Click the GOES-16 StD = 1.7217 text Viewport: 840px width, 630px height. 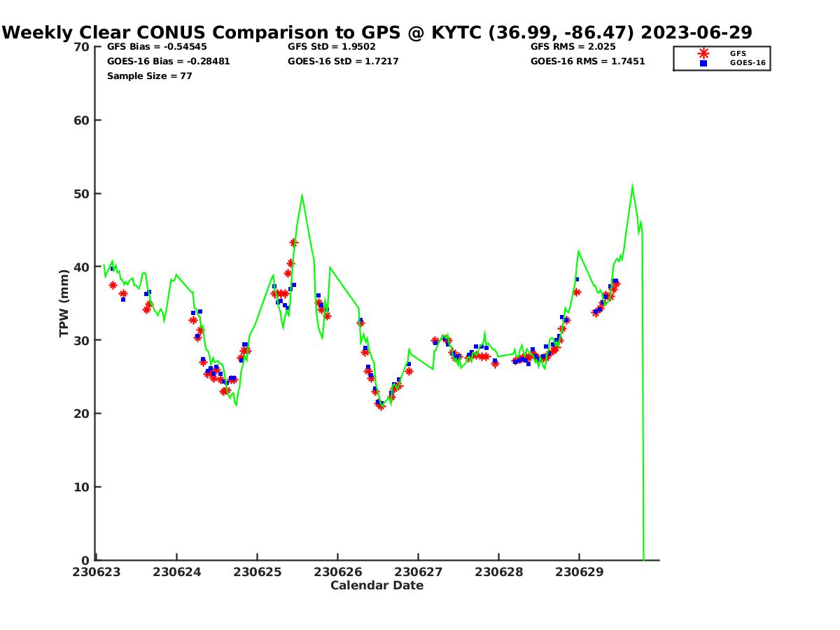click(x=343, y=62)
